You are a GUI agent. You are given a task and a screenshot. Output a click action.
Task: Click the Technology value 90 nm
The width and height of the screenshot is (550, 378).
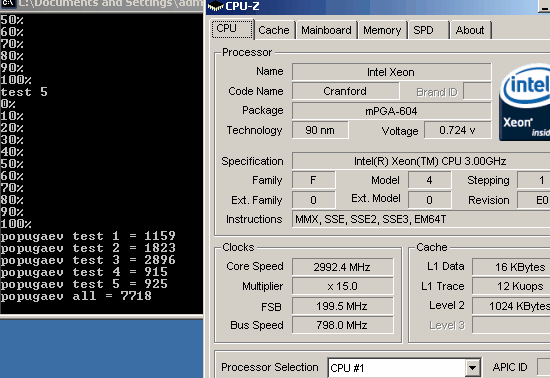320,130
